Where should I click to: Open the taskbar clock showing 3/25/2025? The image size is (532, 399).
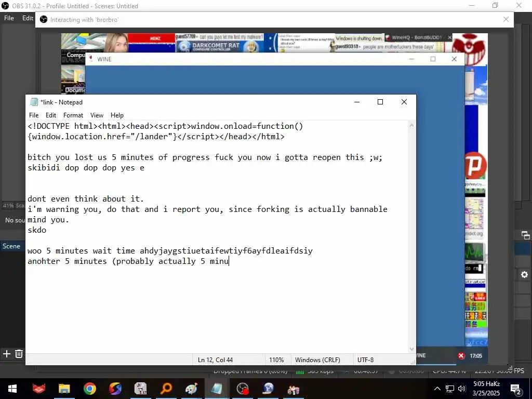(486, 389)
